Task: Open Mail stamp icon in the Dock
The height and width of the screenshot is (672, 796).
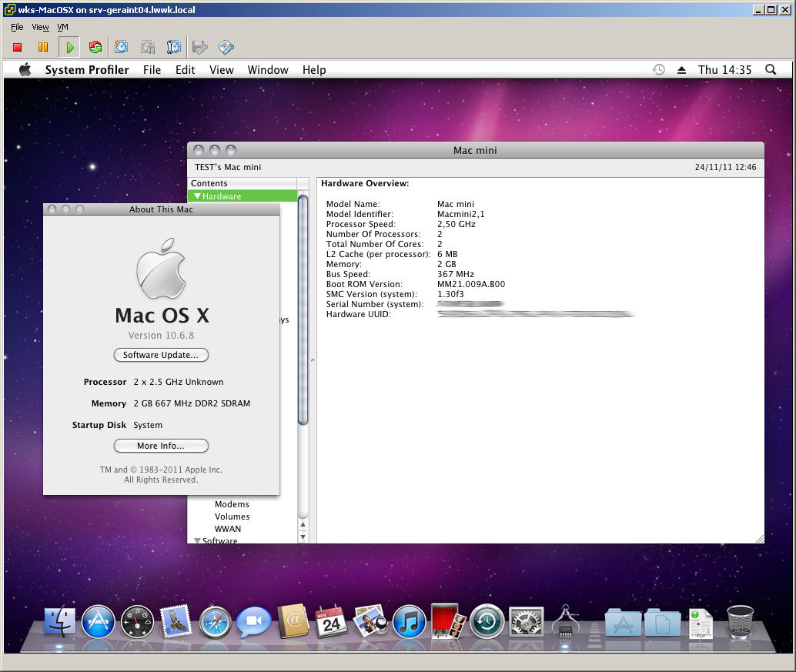Action: coord(176,620)
